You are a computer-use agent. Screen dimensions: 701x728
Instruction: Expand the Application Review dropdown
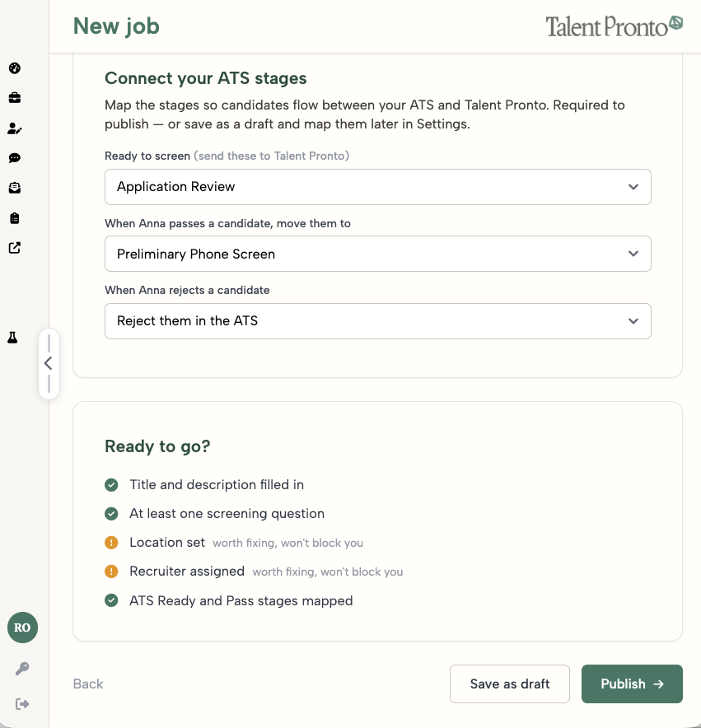tap(377, 187)
